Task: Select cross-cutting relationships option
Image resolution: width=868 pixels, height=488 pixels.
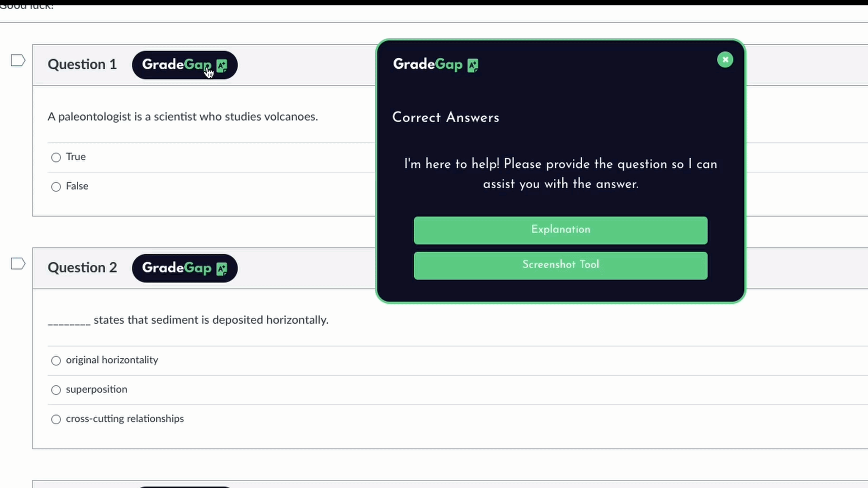Action: pyautogui.click(x=56, y=419)
